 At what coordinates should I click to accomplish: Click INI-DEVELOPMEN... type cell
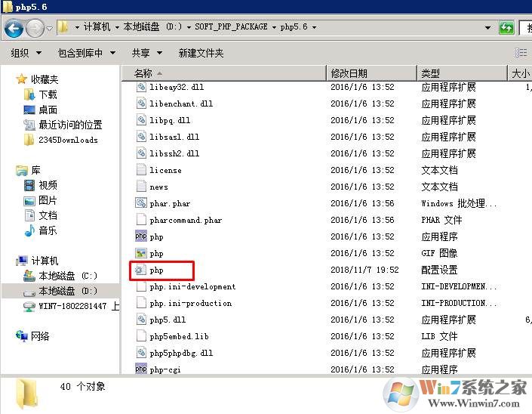459,286
